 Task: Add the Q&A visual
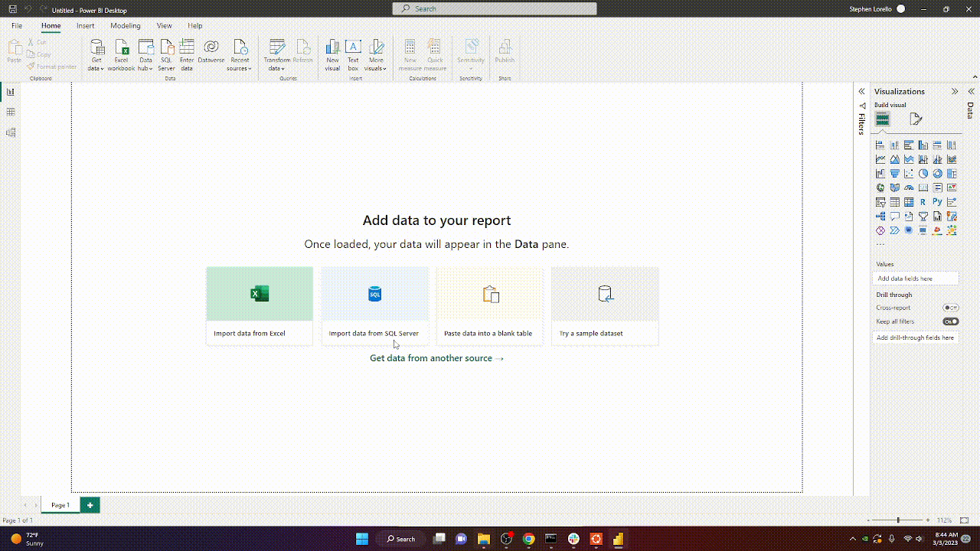click(894, 217)
